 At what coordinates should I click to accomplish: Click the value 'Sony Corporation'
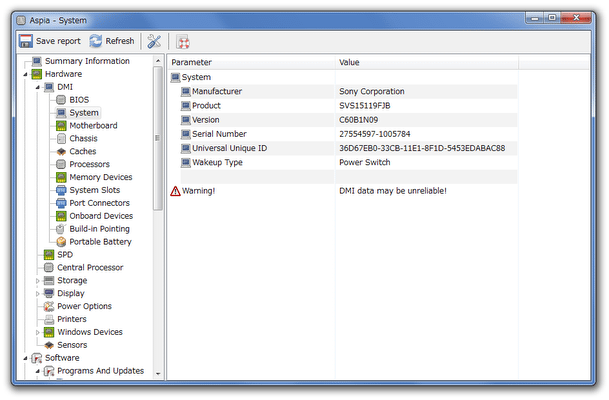[x=372, y=92]
